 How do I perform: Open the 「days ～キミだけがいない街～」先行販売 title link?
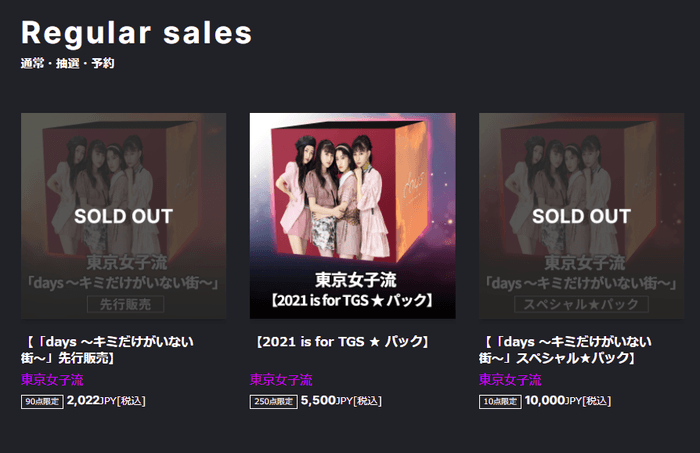(x=108, y=349)
